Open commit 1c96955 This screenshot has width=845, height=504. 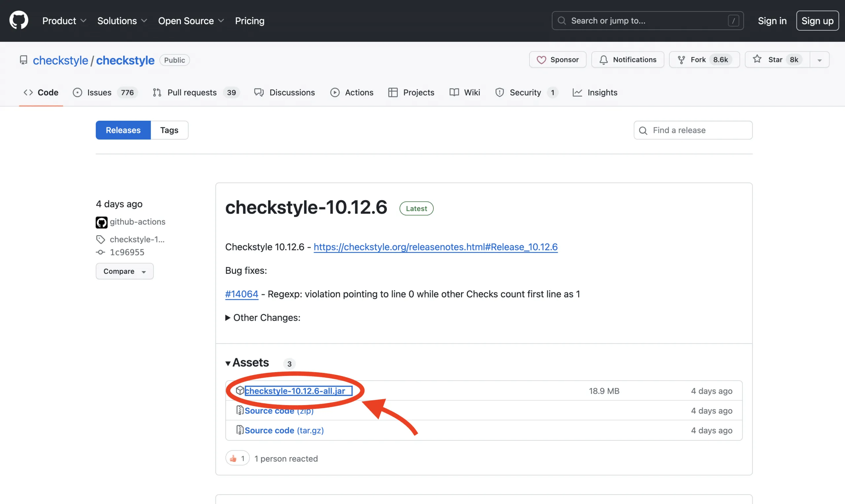click(x=127, y=252)
